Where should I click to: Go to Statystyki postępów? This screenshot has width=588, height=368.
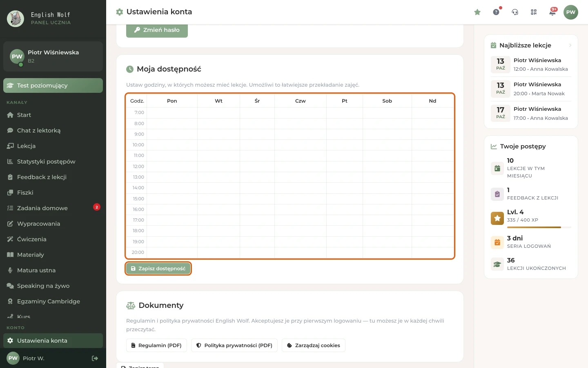[x=53, y=162]
